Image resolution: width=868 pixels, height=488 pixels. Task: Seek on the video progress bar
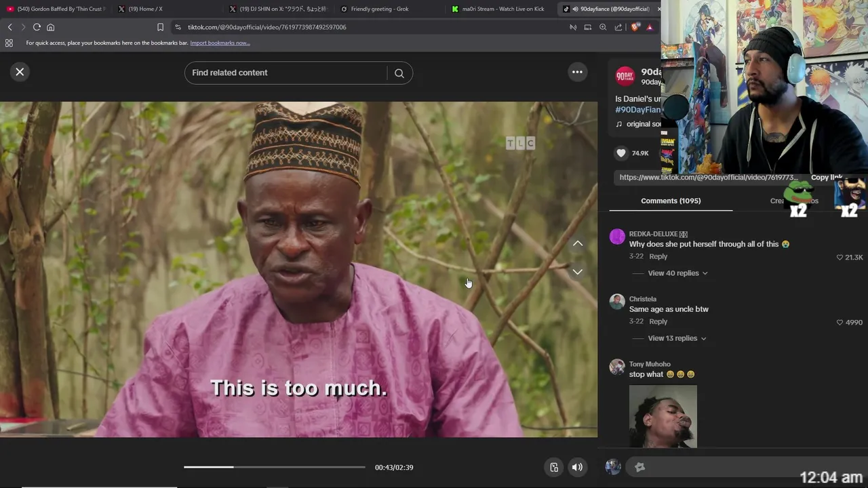(274, 467)
